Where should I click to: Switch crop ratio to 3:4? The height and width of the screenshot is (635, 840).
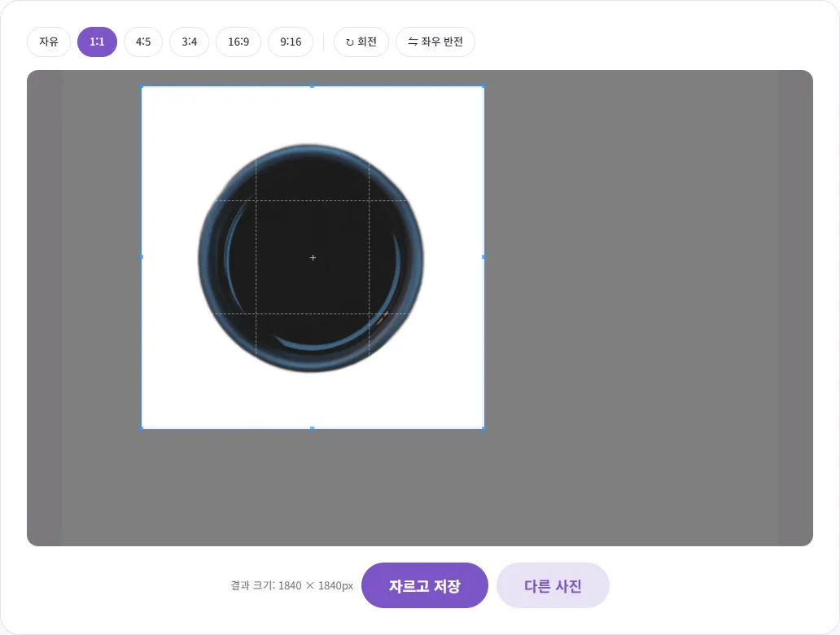(x=189, y=42)
